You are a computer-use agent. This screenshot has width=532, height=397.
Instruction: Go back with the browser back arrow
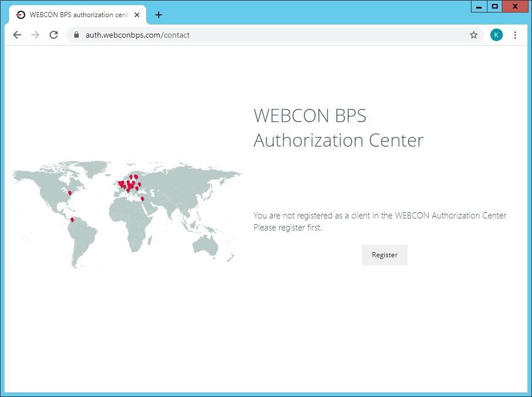tap(17, 35)
